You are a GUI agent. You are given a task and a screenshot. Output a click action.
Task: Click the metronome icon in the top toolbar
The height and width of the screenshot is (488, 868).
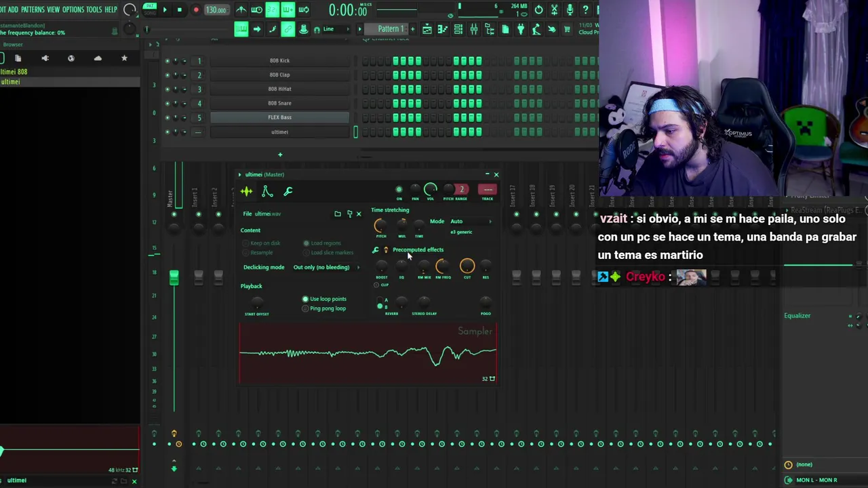(241, 9)
